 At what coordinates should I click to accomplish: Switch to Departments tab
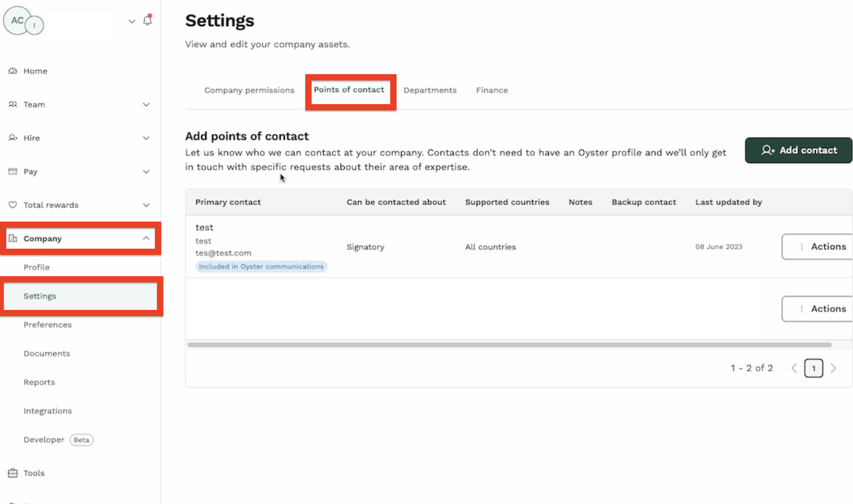(x=430, y=90)
